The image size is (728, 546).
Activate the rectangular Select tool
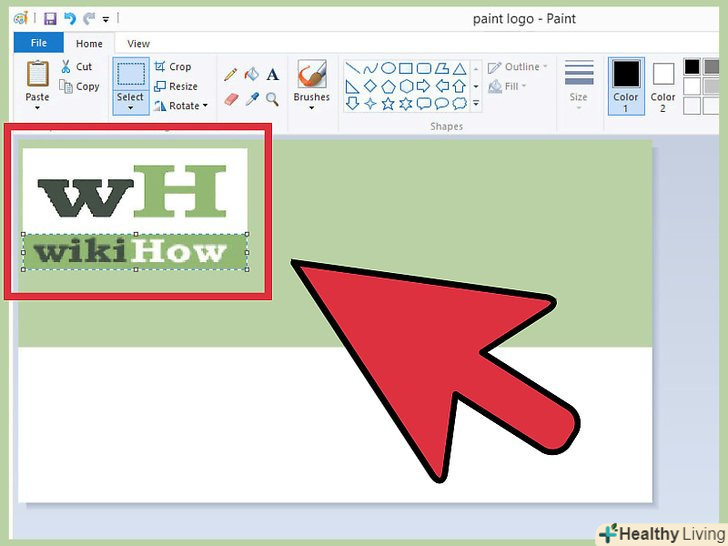[130, 75]
